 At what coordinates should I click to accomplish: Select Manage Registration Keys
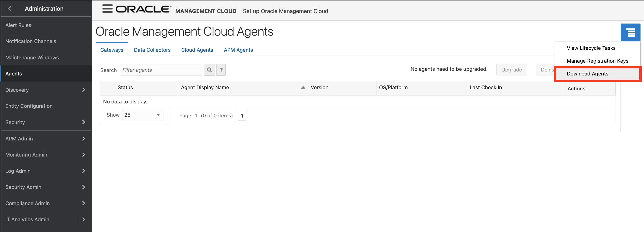click(x=597, y=61)
